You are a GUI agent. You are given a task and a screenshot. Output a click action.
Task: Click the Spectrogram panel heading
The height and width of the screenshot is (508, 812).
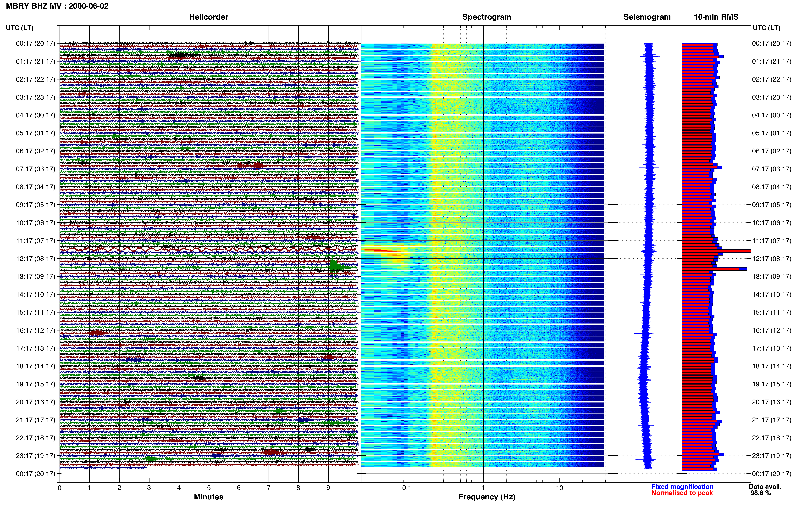487,17
